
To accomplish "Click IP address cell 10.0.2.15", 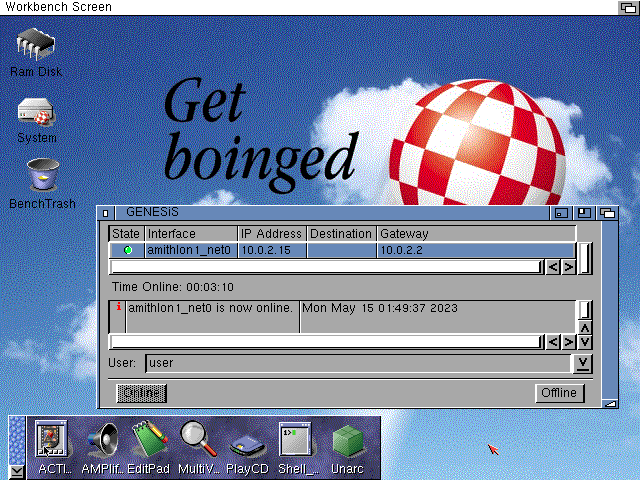I will point(272,250).
